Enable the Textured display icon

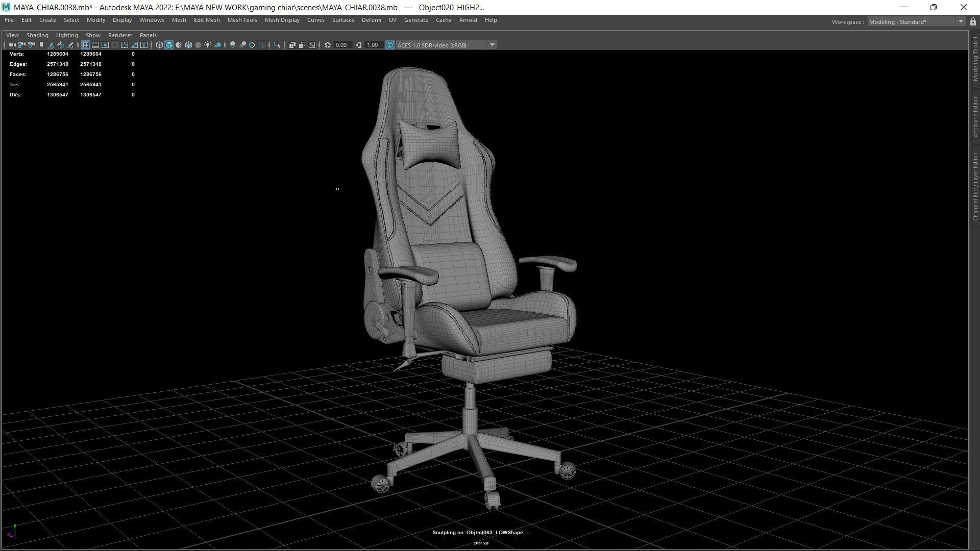coord(198,45)
